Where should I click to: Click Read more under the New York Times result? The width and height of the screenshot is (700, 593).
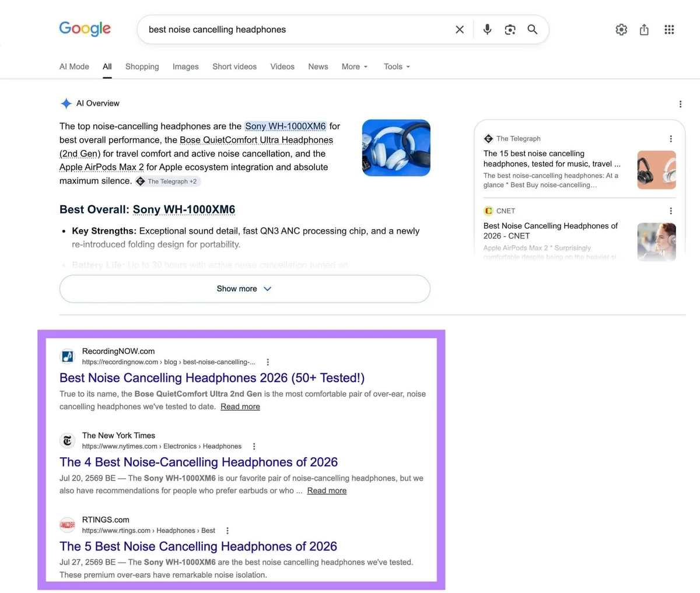[x=327, y=490]
